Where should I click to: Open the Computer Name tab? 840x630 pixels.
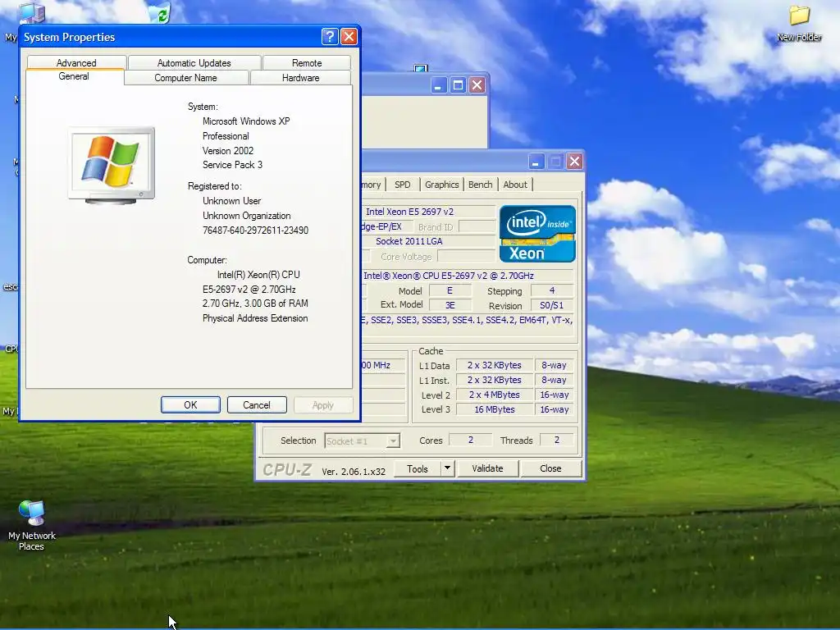(186, 78)
